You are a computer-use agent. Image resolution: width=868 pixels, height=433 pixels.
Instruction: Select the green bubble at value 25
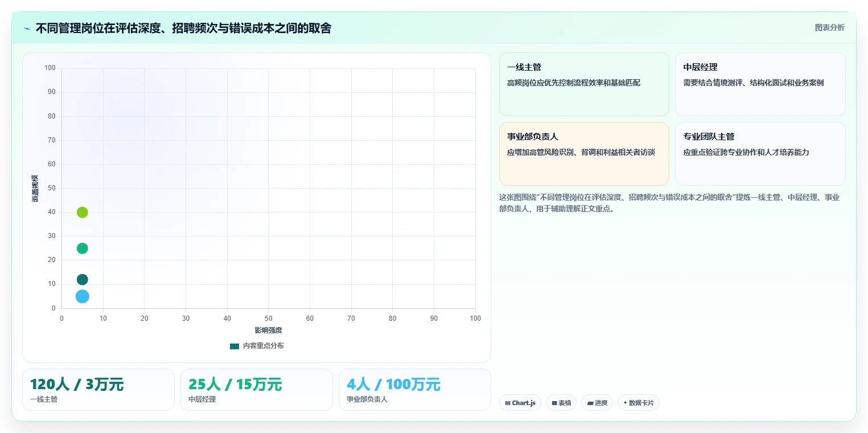click(82, 248)
